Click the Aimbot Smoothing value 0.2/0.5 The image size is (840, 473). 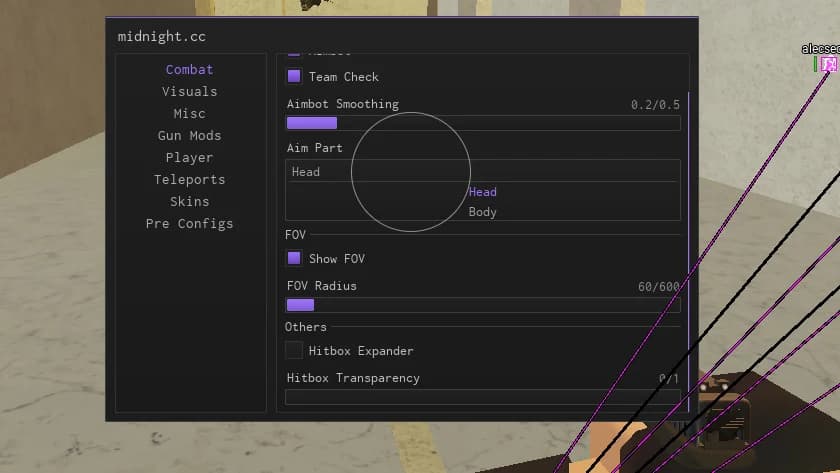click(655, 104)
